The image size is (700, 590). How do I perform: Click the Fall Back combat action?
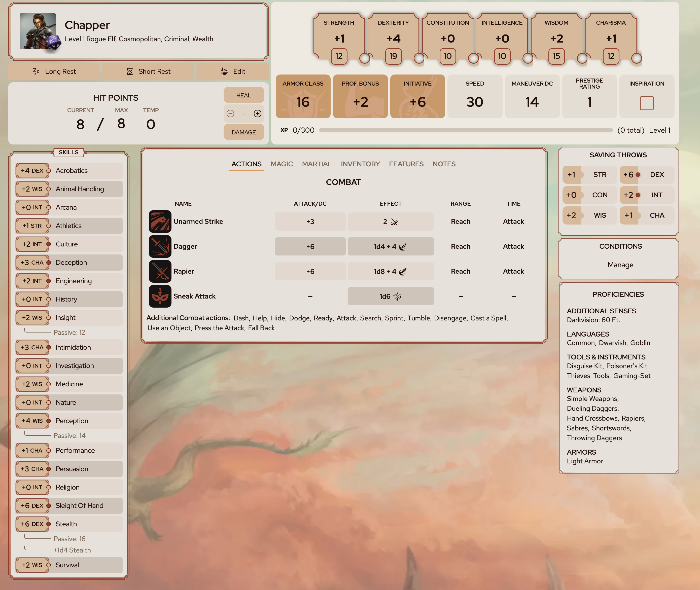tap(261, 328)
